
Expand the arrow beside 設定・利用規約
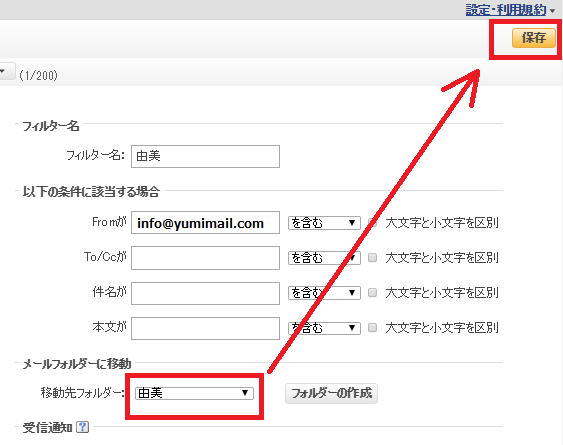click(552, 11)
